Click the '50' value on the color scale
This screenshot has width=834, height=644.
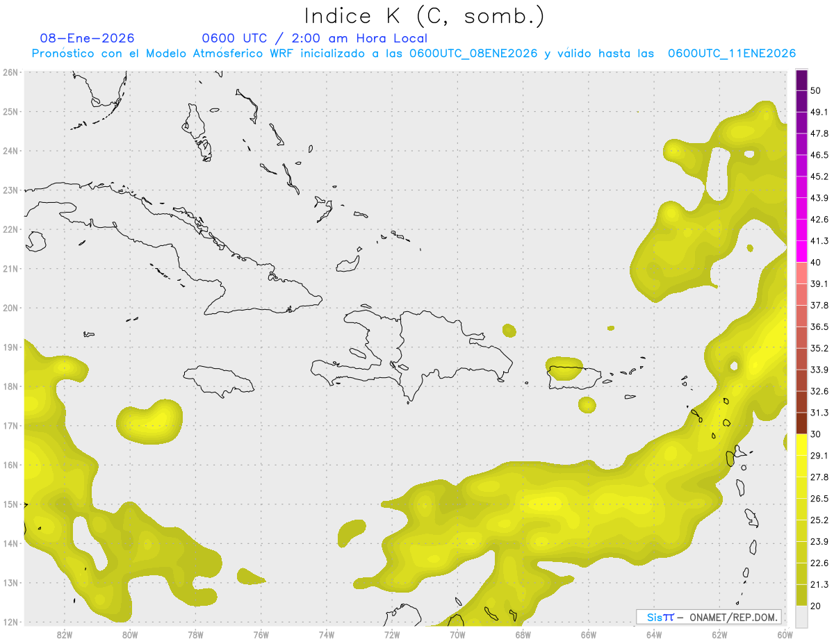click(816, 90)
